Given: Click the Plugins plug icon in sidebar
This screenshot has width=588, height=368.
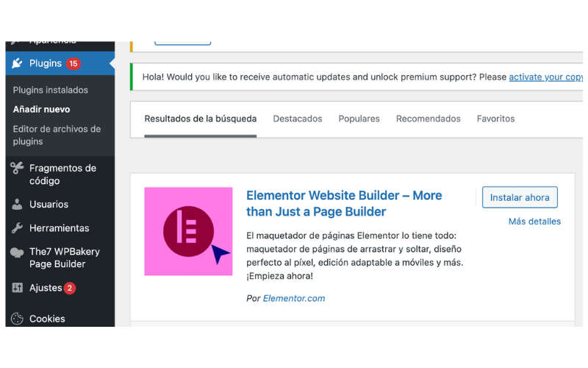Looking at the screenshot, I should [17, 63].
